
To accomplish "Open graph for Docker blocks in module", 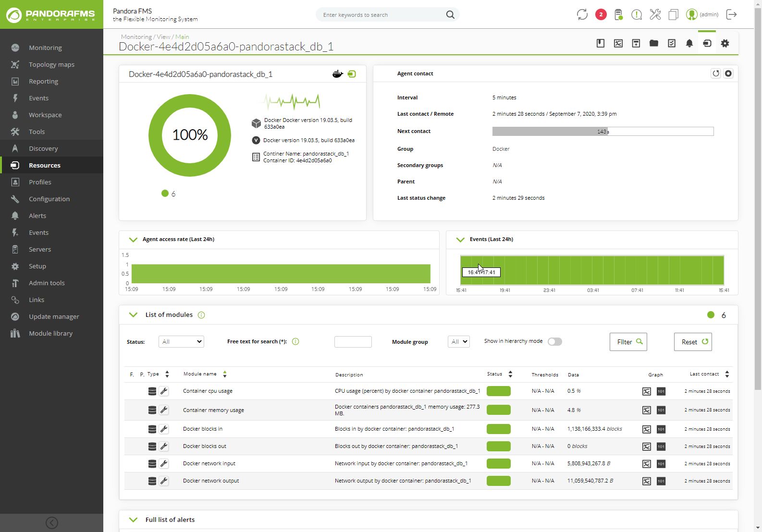I will pos(647,429).
